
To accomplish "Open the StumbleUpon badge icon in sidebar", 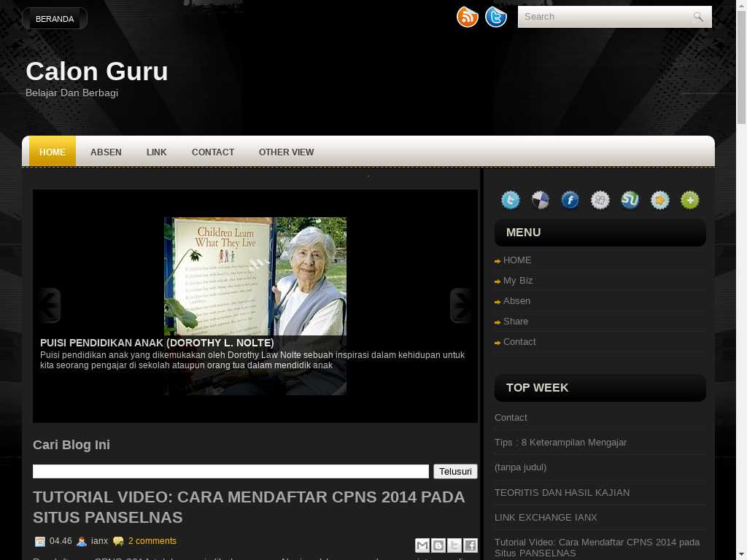I will coord(630,200).
